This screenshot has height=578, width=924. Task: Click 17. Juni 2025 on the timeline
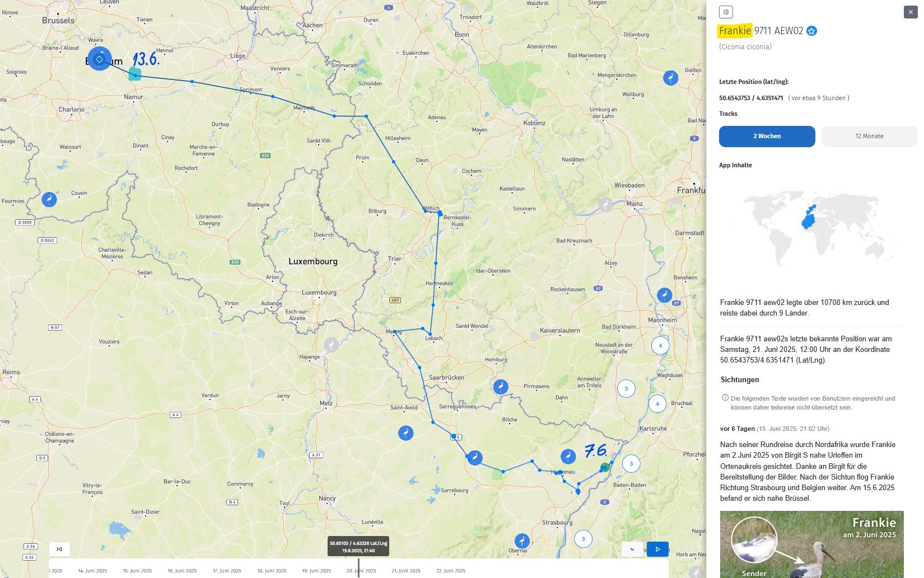coord(227,571)
